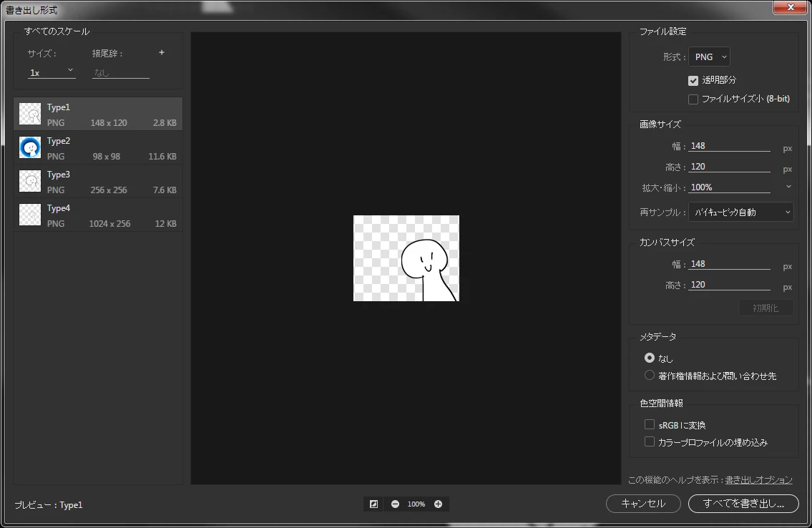Enable ファイルサイズ小 (8-bit) checkbox
This screenshot has width=812, height=528.
[693, 99]
